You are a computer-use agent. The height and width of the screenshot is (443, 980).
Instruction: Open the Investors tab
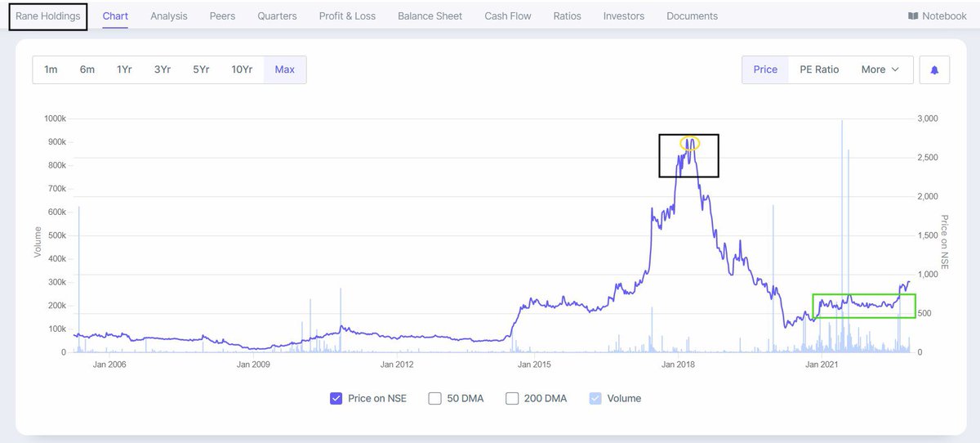(624, 16)
